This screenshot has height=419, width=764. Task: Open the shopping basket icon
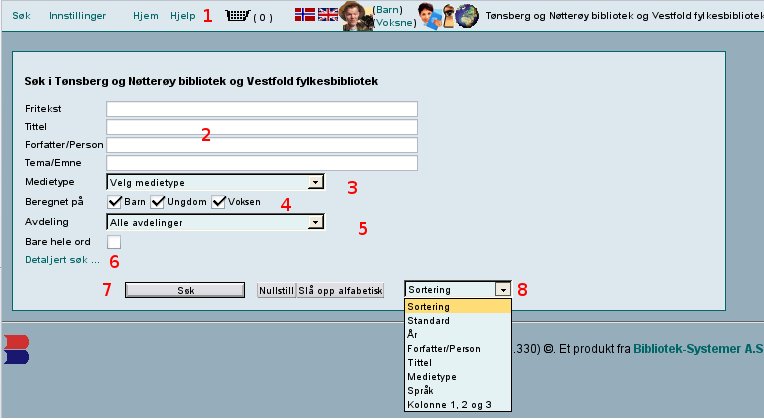pos(238,16)
